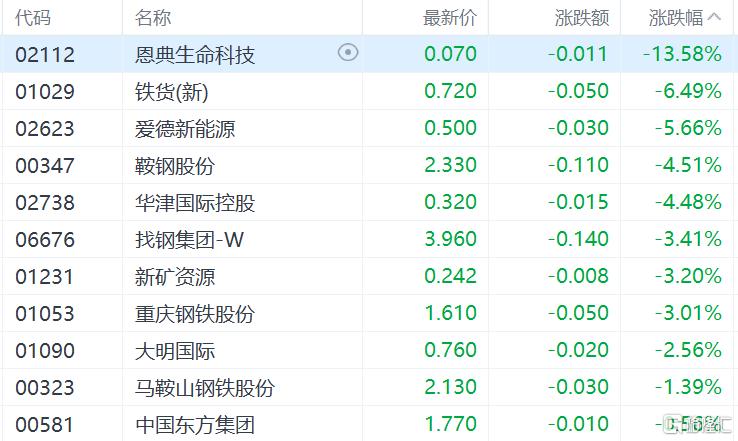This screenshot has height=441, width=738.
Task: Select stock code 01053
Action: pos(45,314)
